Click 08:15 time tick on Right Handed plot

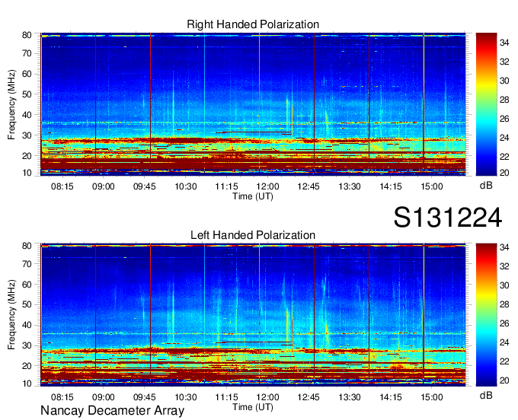pyautogui.click(x=62, y=186)
